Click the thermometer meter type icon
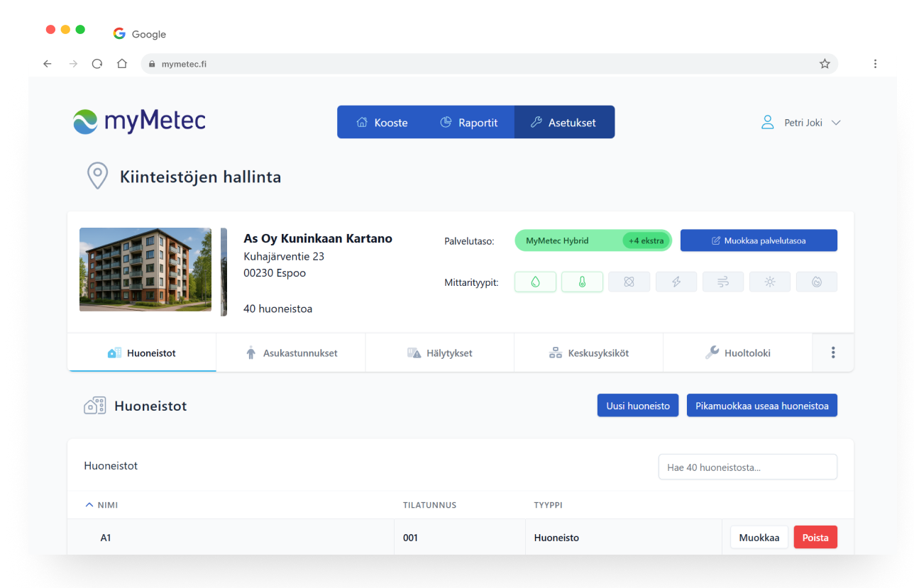 [x=582, y=282]
